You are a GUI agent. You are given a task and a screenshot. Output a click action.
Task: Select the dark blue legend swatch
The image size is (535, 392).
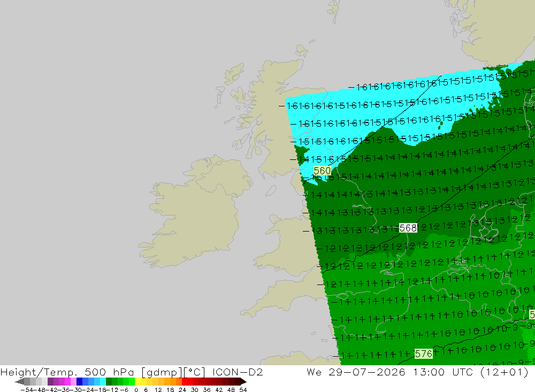(79, 381)
